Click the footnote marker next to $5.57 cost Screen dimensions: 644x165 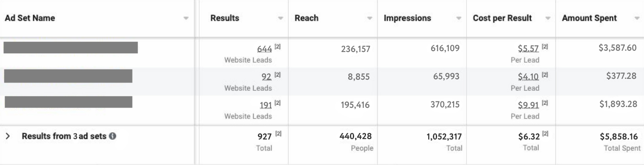tap(545, 47)
